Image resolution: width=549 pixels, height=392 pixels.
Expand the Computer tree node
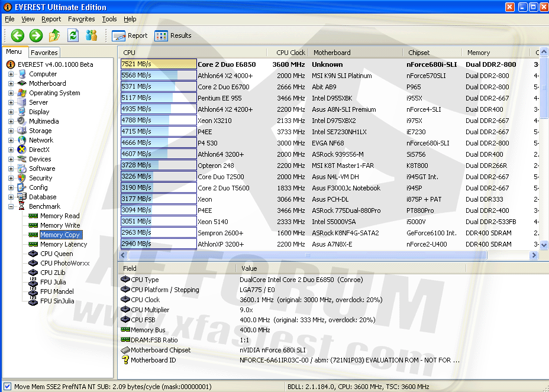tap(11, 74)
